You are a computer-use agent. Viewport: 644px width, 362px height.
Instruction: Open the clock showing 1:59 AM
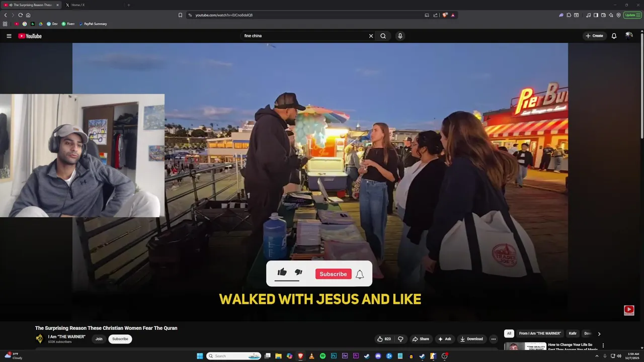633,356
